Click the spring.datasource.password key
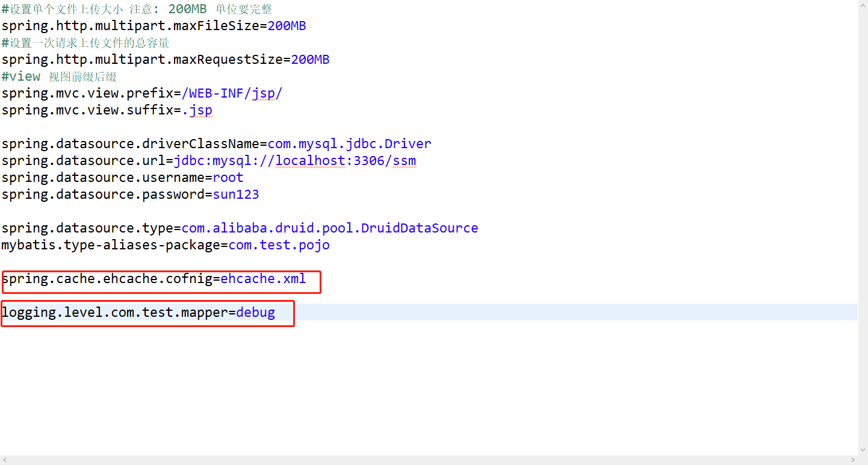868x465 pixels. [103, 195]
